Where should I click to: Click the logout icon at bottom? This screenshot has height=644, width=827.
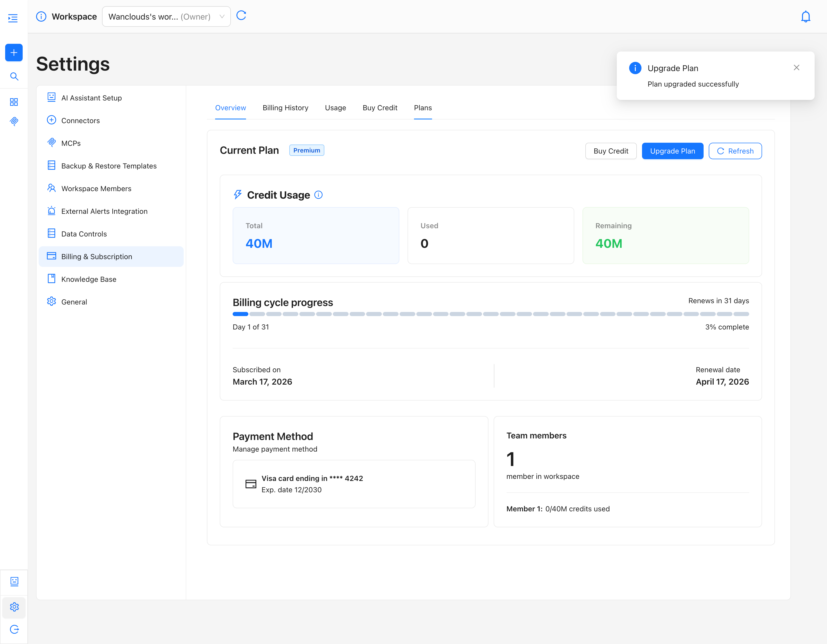coord(14,629)
